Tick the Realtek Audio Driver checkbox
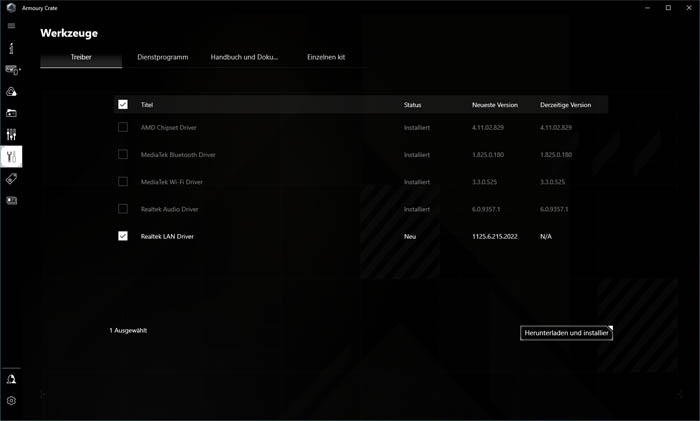 (x=123, y=209)
